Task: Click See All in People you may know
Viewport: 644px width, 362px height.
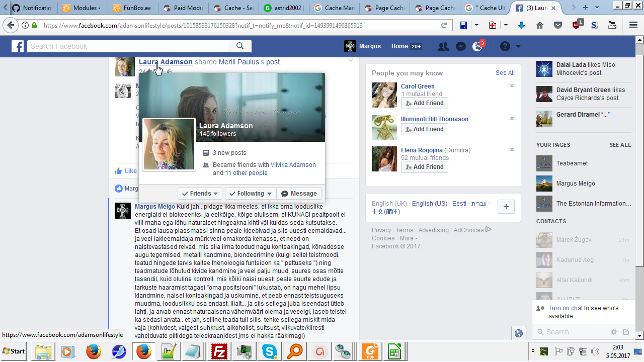Action: coord(505,73)
